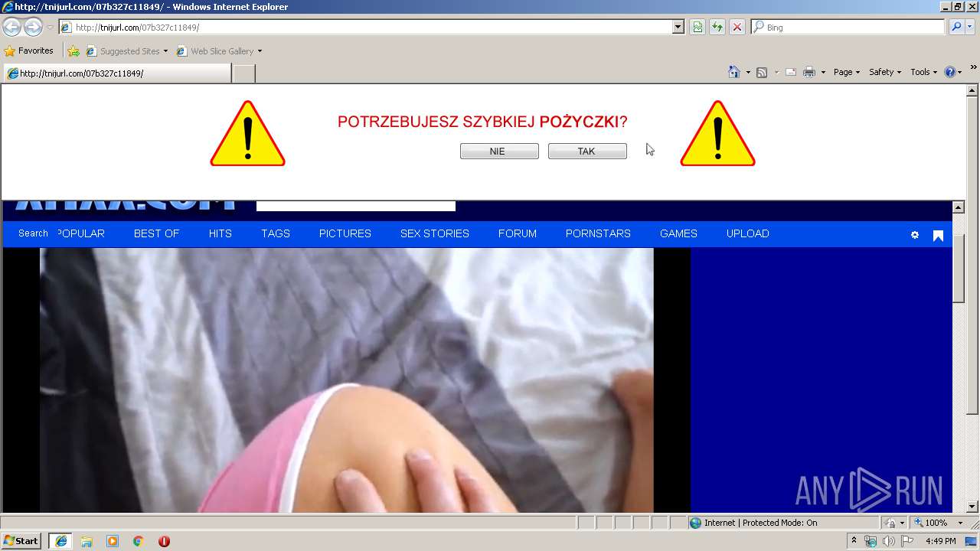The height and width of the screenshot is (551, 980).
Task: Toggle the Compatibility View icon
Action: click(697, 27)
